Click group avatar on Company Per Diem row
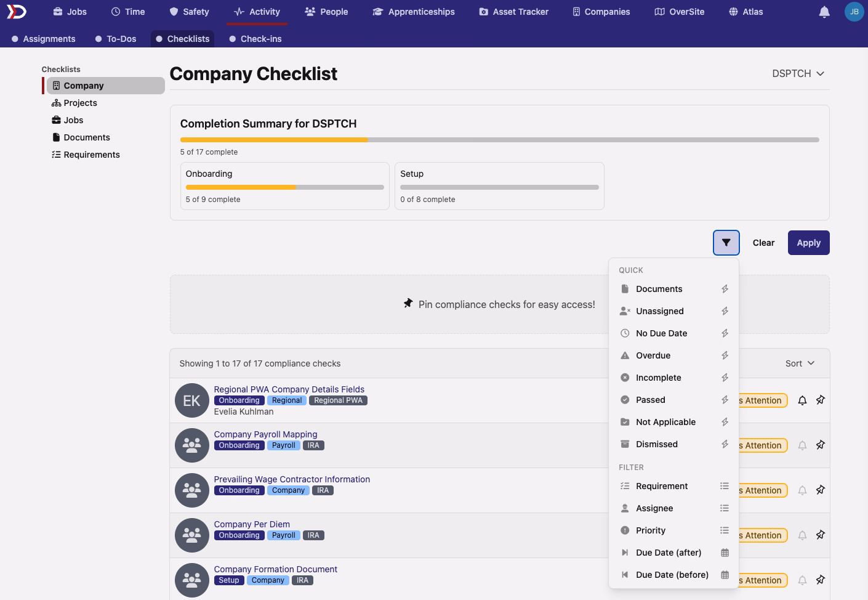868x600 pixels. click(192, 535)
